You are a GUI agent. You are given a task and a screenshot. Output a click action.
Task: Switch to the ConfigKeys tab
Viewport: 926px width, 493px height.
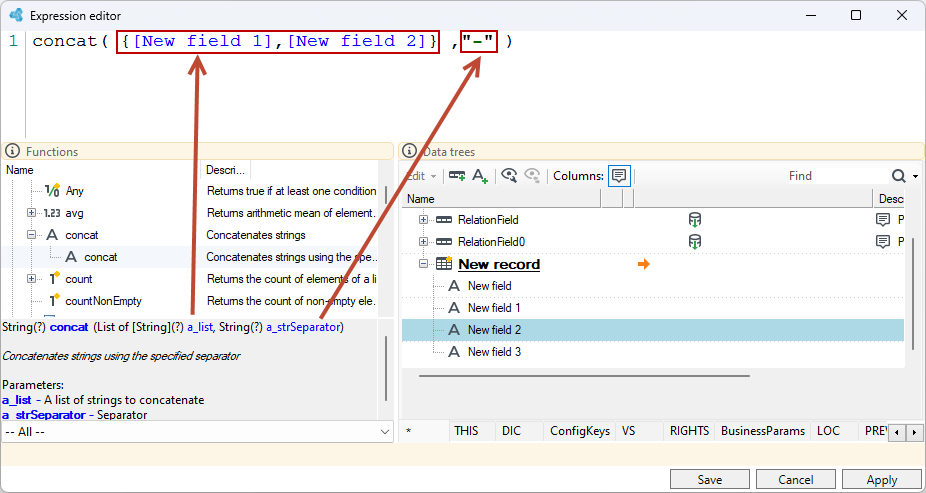(x=580, y=431)
